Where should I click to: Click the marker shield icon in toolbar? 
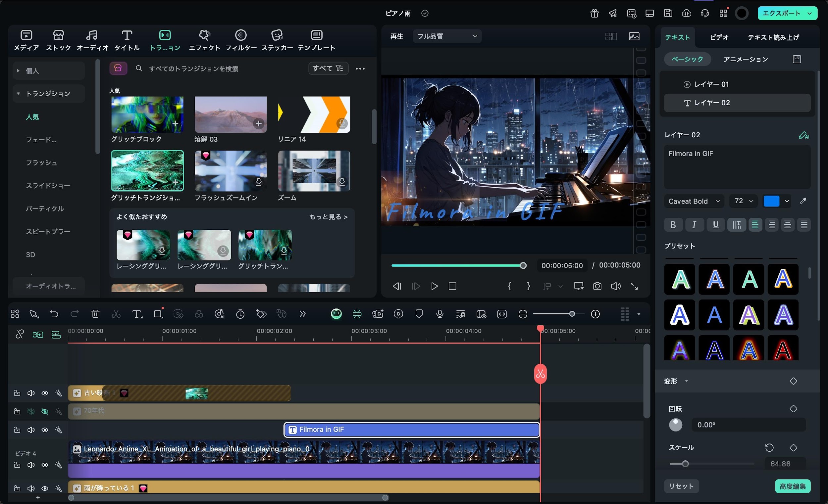(x=419, y=314)
